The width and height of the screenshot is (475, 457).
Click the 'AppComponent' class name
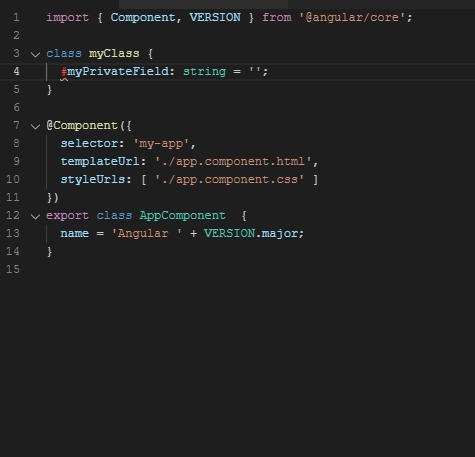click(x=183, y=216)
